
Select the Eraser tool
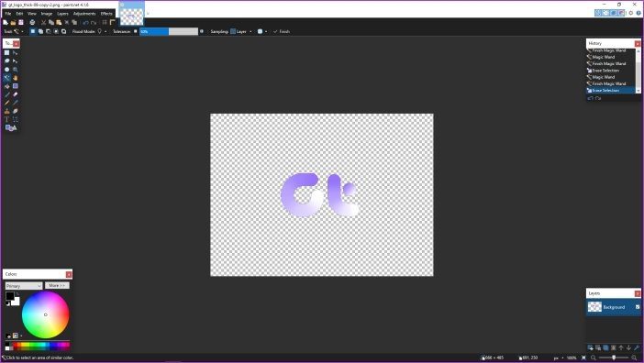pos(16,94)
